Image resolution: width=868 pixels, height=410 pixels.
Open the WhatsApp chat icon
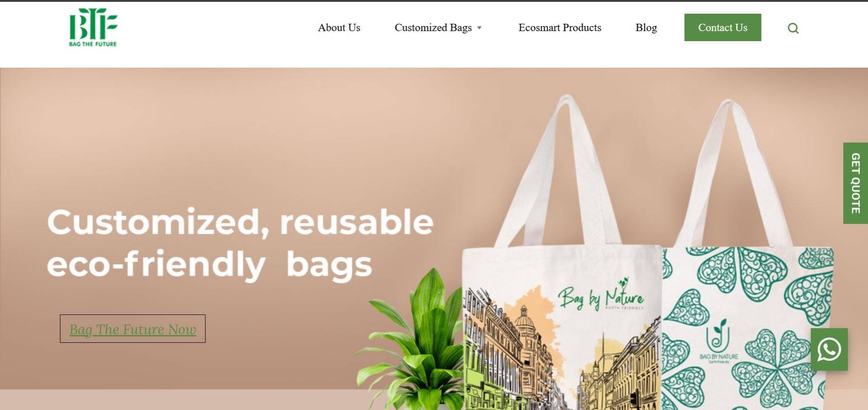[829, 349]
